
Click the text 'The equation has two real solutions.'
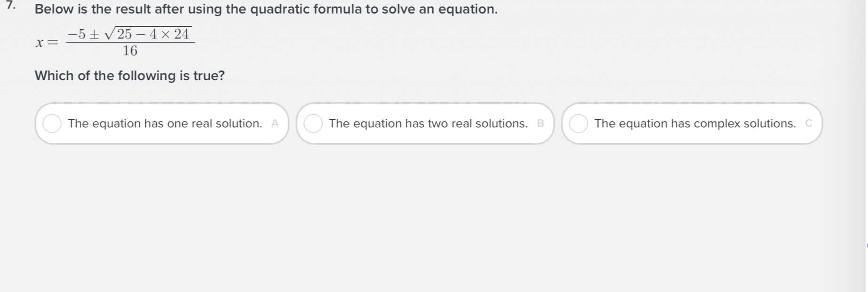point(428,123)
